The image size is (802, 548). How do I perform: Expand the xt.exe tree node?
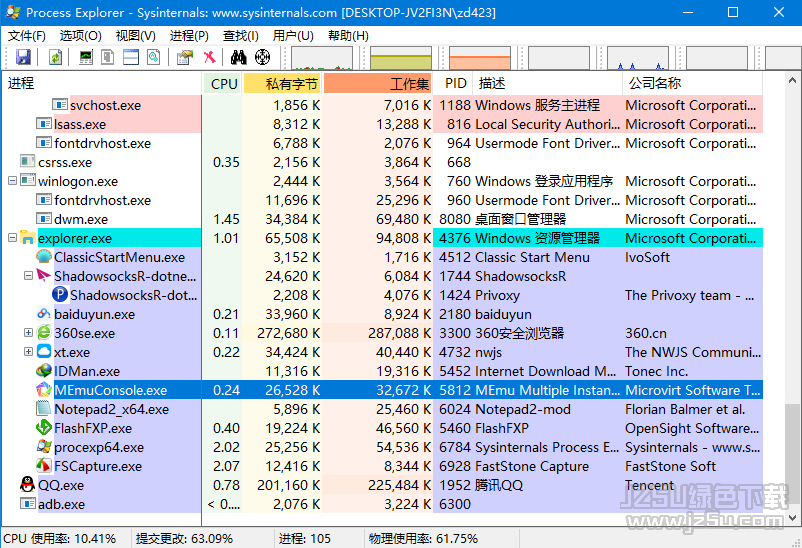(29, 352)
